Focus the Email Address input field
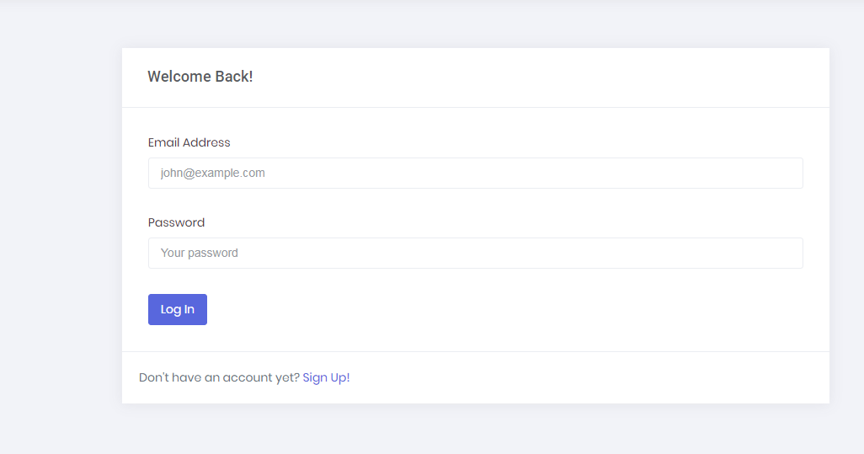864x454 pixels. [x=476, y=173]
